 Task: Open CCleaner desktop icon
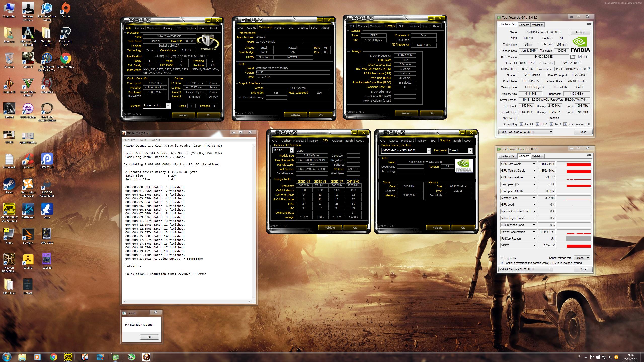click(28, 161)
